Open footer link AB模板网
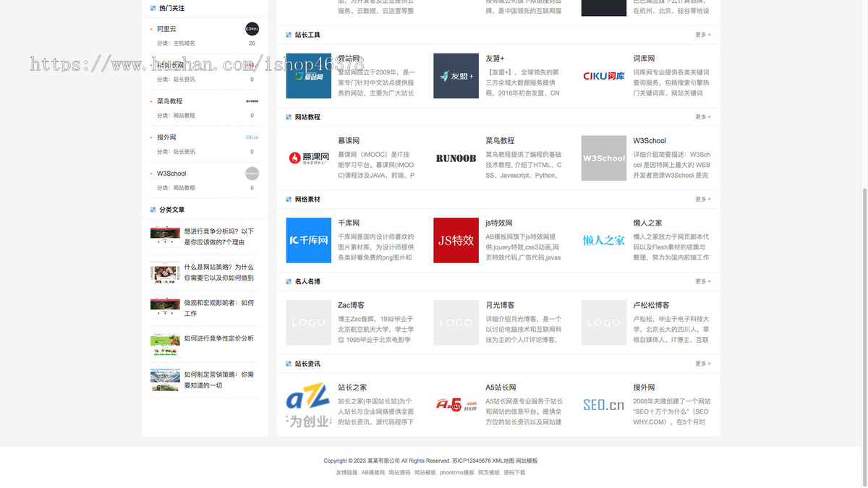Image resolution: width=868 pixels, height=488 pixels. pyautogui.click(x=373, y=472)
